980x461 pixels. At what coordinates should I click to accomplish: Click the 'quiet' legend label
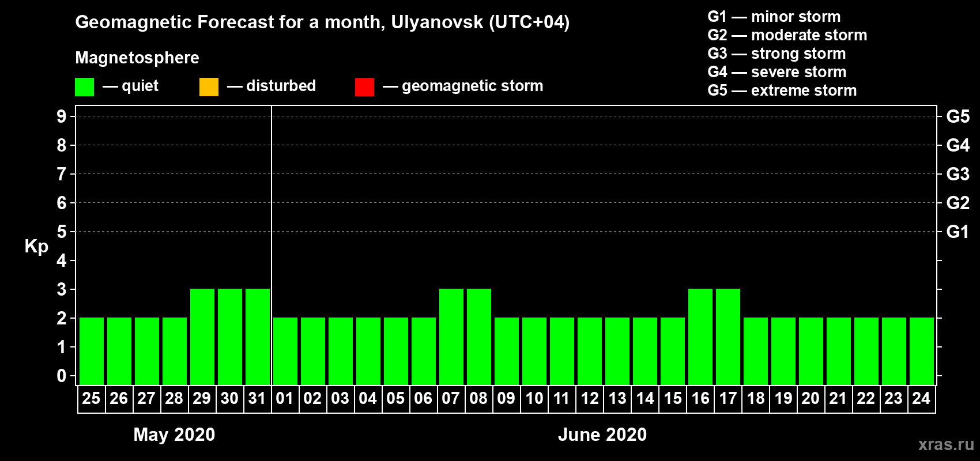[x=140, y=86]
